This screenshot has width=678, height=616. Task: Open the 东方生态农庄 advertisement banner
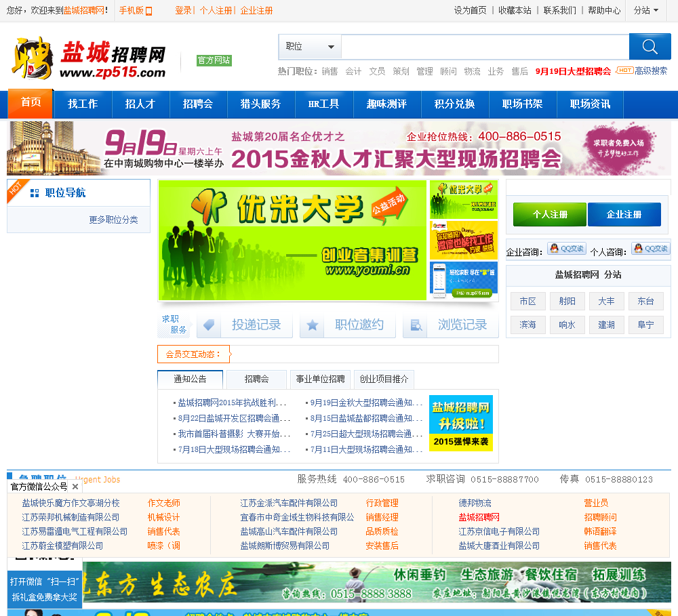(376, 582)
